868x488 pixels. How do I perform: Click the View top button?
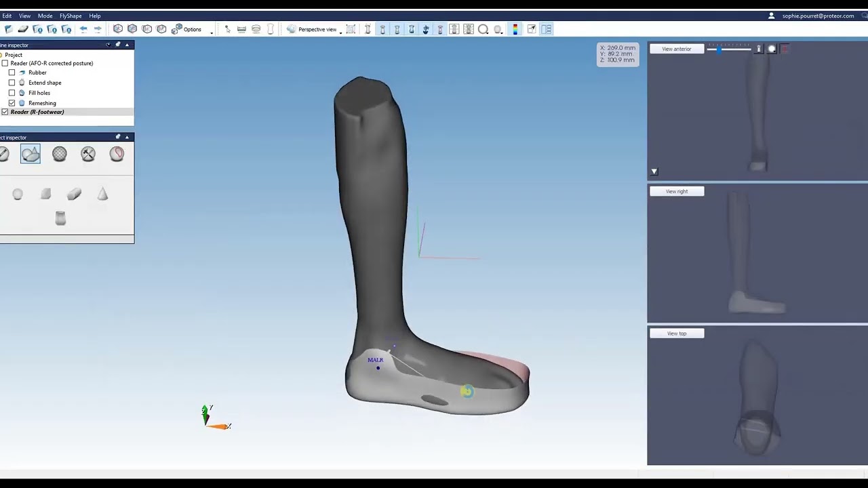click(x=677, y=333)
